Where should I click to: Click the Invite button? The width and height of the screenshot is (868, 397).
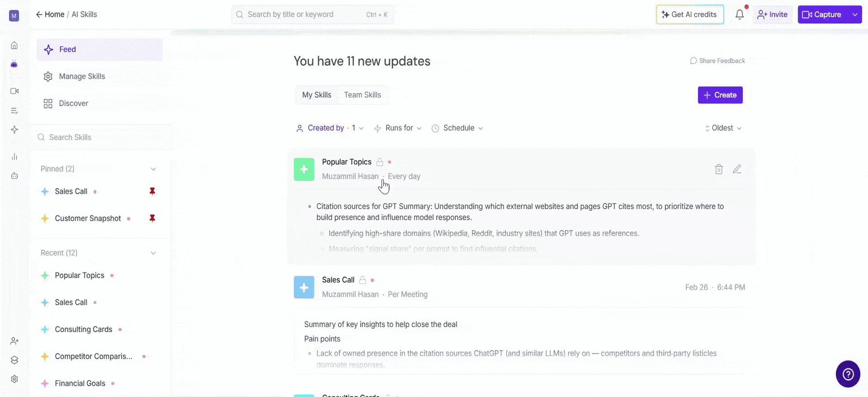773,14
